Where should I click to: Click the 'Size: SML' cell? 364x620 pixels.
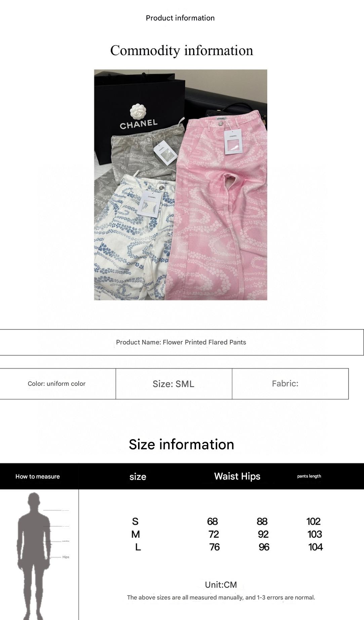(174, 384)
